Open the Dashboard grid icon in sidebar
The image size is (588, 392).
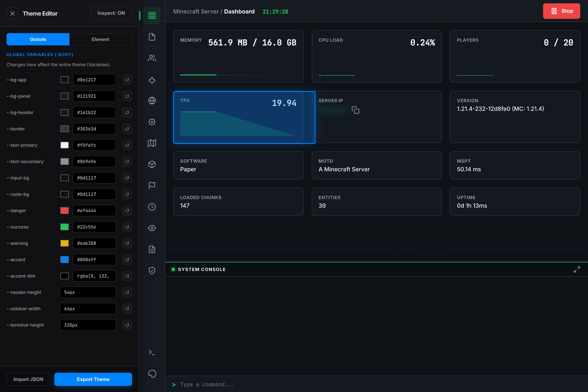[x=152, y=16]
